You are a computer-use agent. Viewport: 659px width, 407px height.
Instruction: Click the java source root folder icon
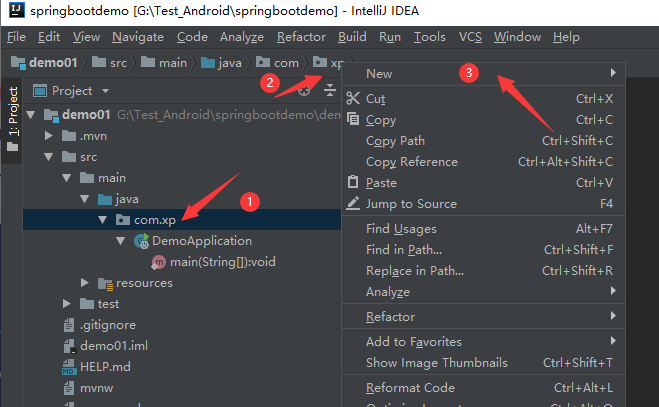(105, 199)
